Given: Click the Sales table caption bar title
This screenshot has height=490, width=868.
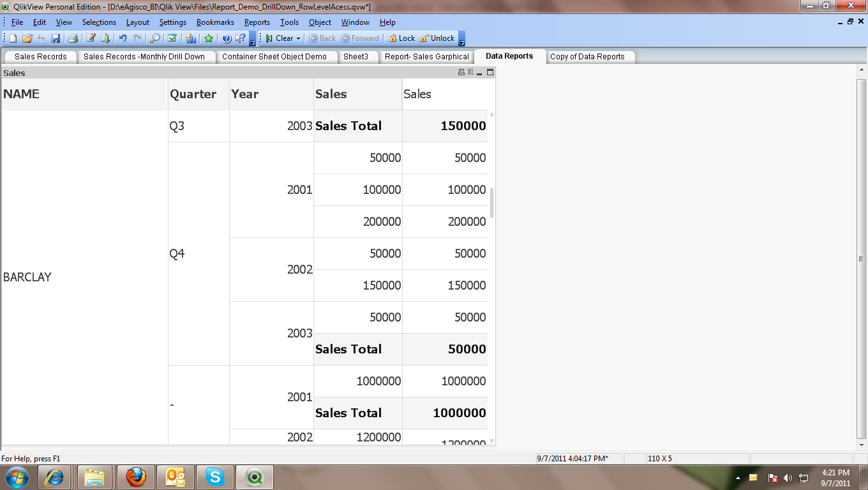Looking at the screenshot, I should point(14,73).
